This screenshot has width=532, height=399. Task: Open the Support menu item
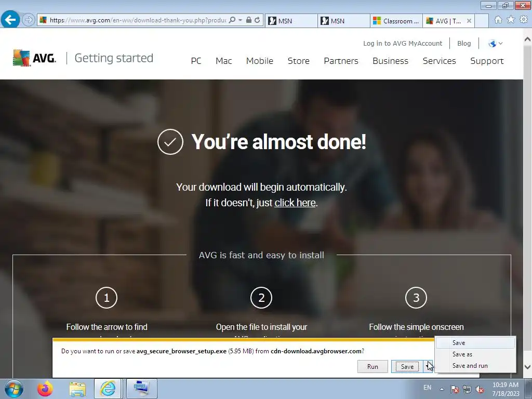(487, 61)
